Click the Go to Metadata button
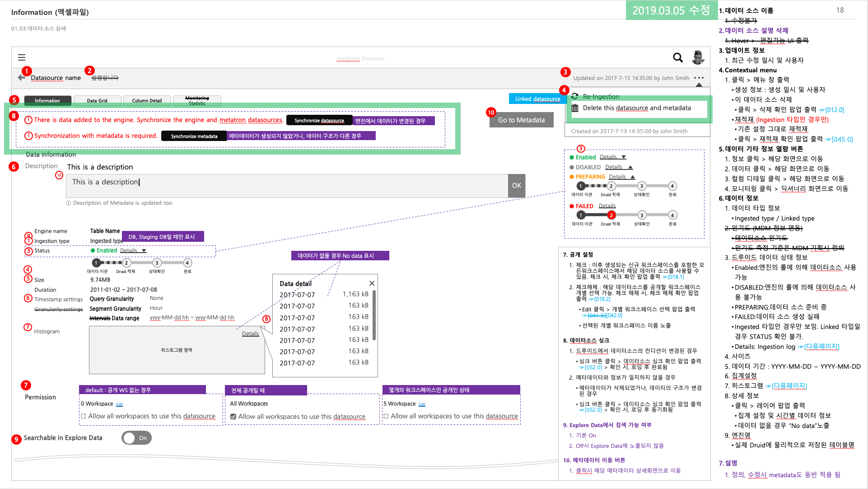 coord(521,119)
